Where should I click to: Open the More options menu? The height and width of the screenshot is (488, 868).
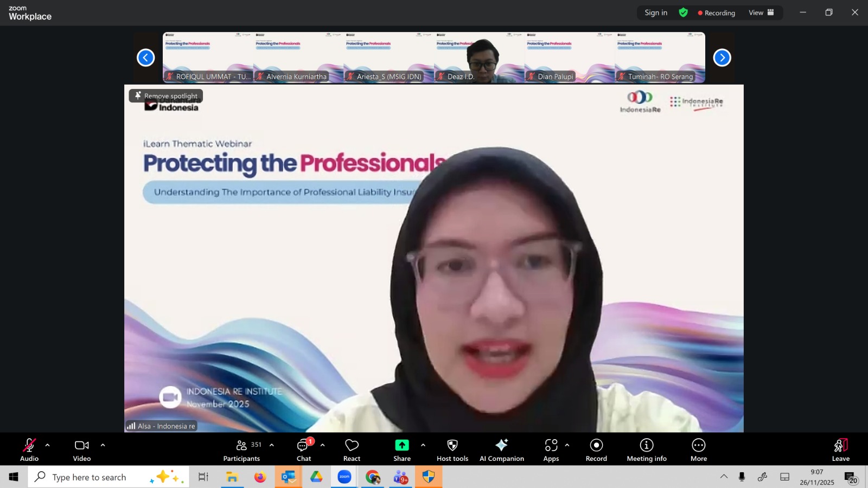click(x=699, y=450)
